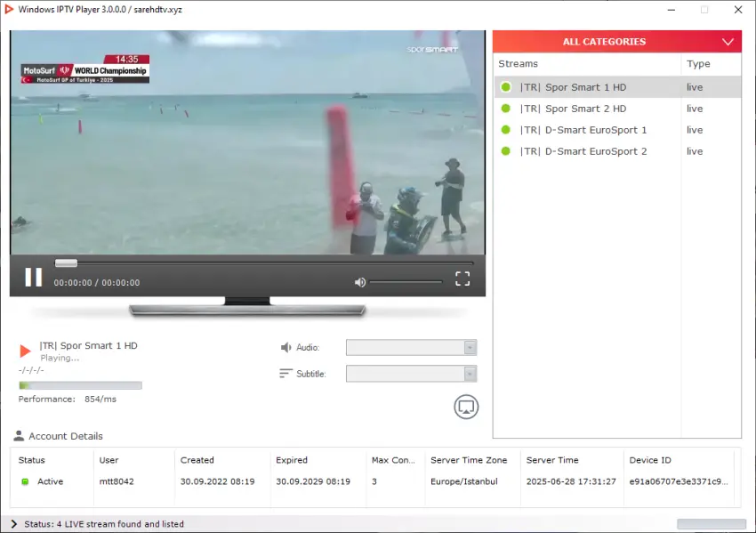Click the green dot for Spor Smart 1 HD
756x533 pixels.
(x=506, y=87)
